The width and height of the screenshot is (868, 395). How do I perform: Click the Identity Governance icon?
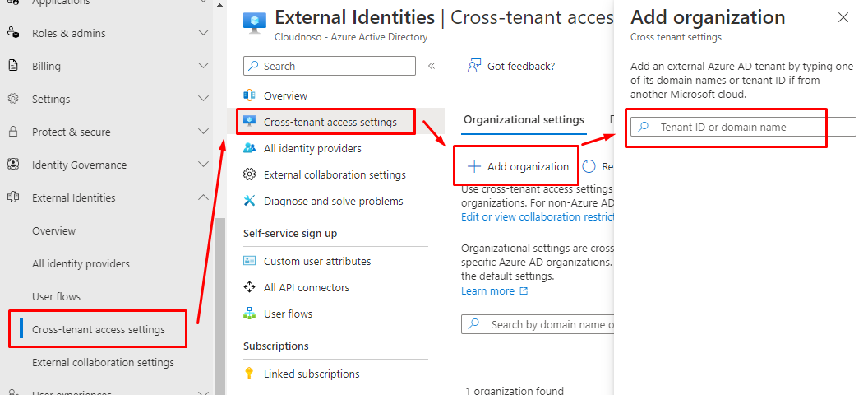[x=13, y=165]
